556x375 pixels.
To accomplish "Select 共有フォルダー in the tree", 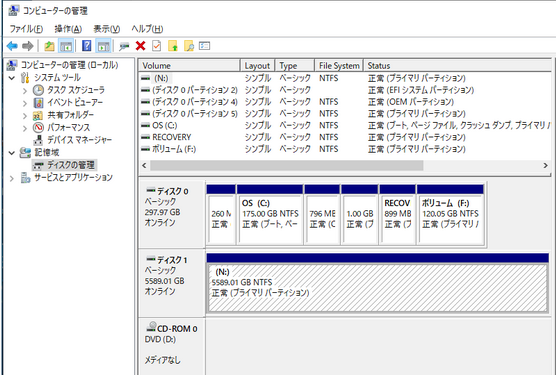I will (x=71, y=115).
